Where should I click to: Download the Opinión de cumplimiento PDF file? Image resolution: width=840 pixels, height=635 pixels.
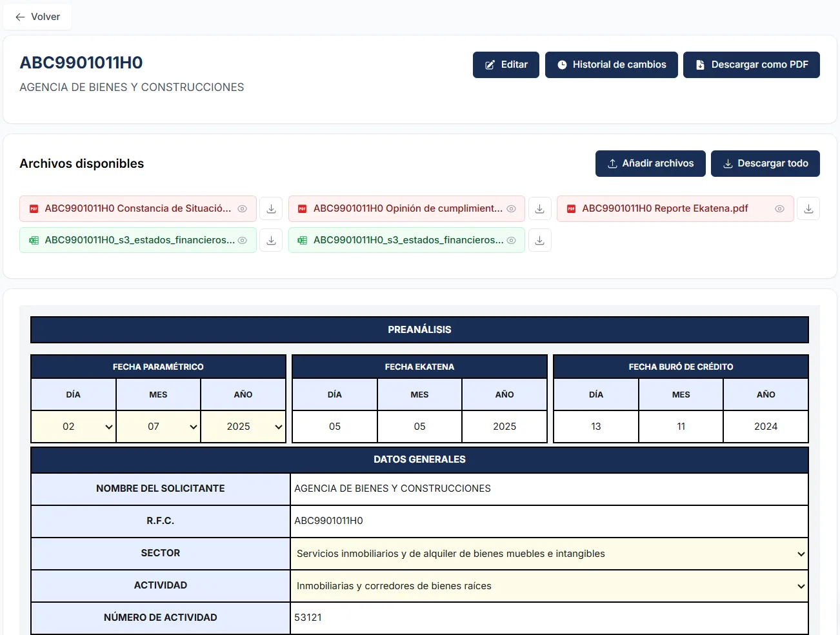tap(540, 209)
